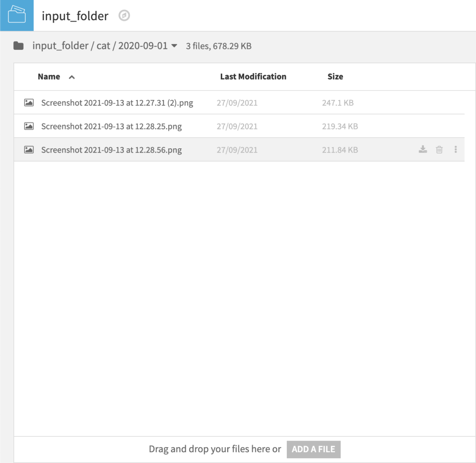Sort files by Last Modification column
This screenshot has height=463, width=476.
coord(253,76)
